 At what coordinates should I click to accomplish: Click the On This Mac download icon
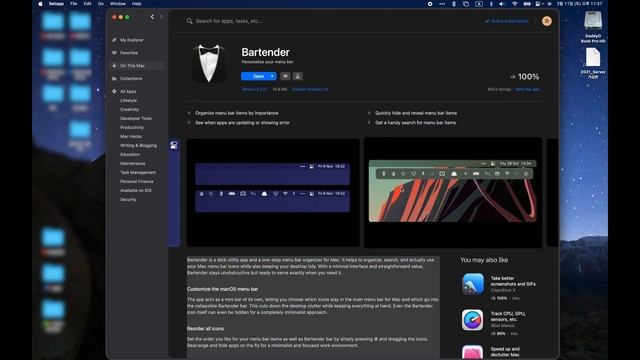tap(114, 66)
